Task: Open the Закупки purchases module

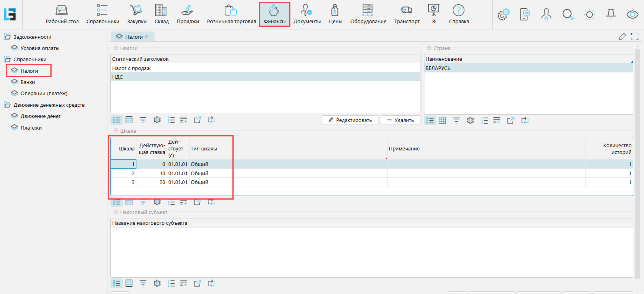Action: click(137, 14)
